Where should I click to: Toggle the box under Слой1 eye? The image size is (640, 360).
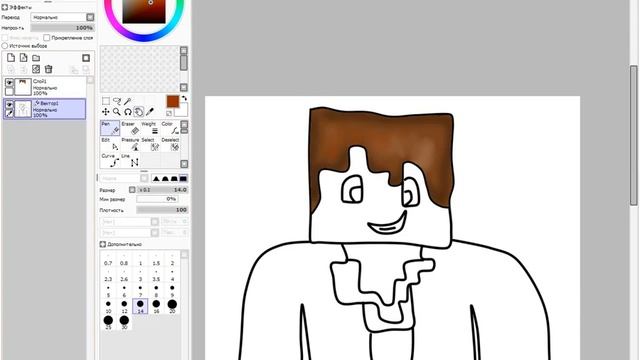pos(9,91)
